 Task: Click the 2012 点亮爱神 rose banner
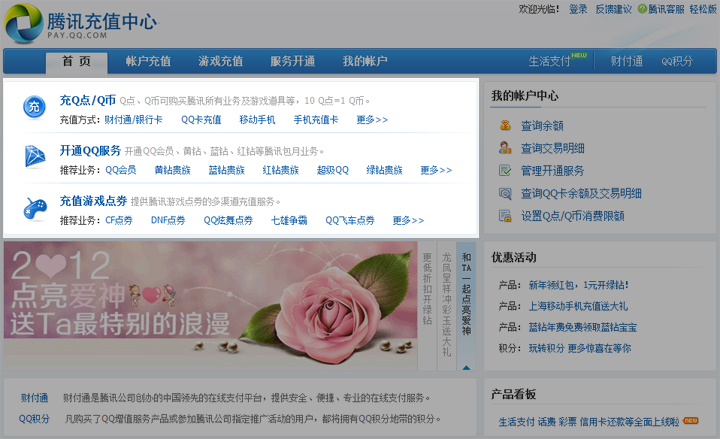210,305
